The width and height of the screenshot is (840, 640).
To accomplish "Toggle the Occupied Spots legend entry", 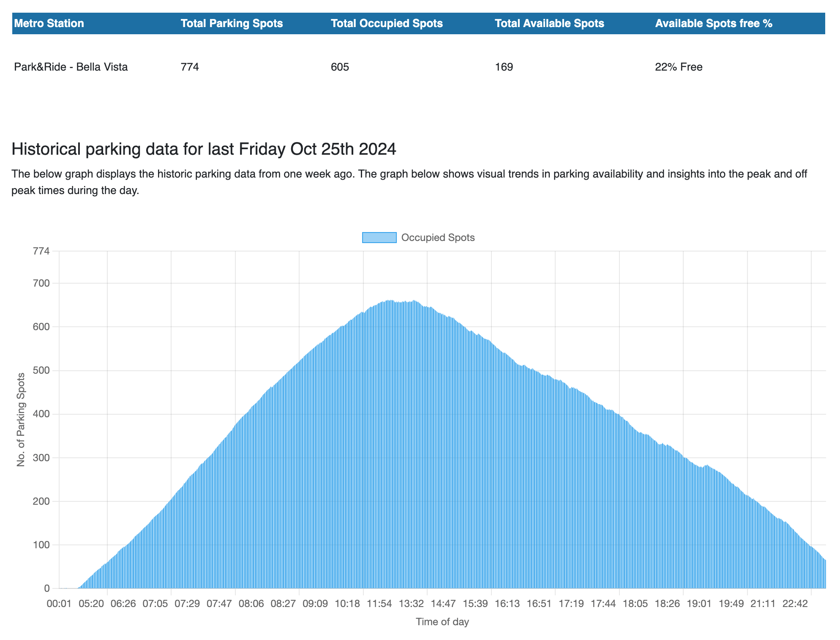I will coord(418,238).
